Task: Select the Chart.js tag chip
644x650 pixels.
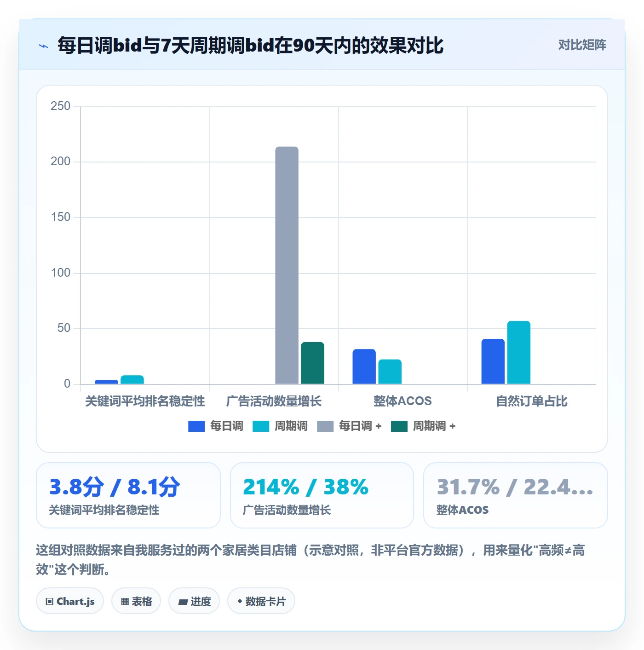Action: click(x=70, y=601)
